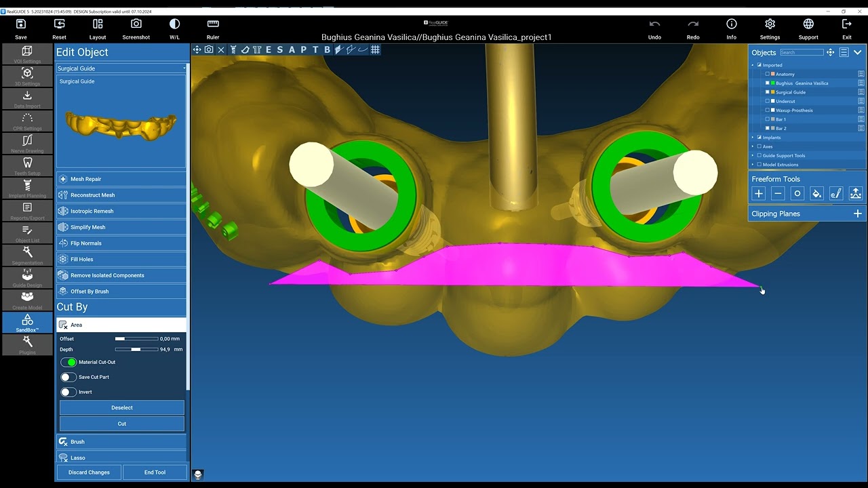Select Fill Holes option
The image size is (868, 488).
pyautogui.click(x=121, y=259)
